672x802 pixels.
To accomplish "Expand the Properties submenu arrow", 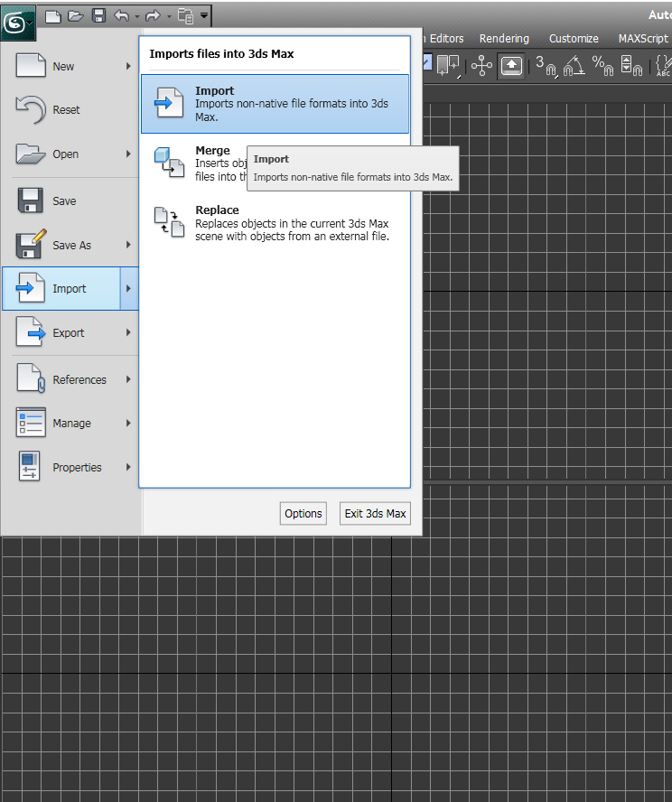I will [x=128, y=467].
